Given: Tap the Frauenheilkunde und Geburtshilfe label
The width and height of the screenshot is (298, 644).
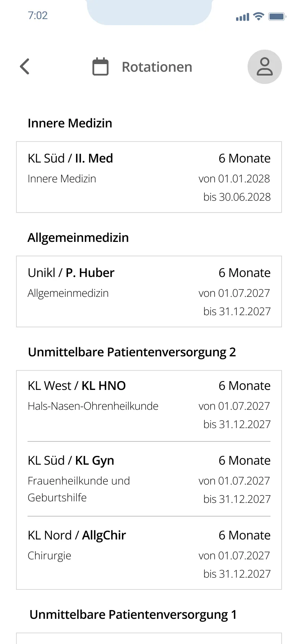Looking at the screenshot, I should tap(79, 489).
